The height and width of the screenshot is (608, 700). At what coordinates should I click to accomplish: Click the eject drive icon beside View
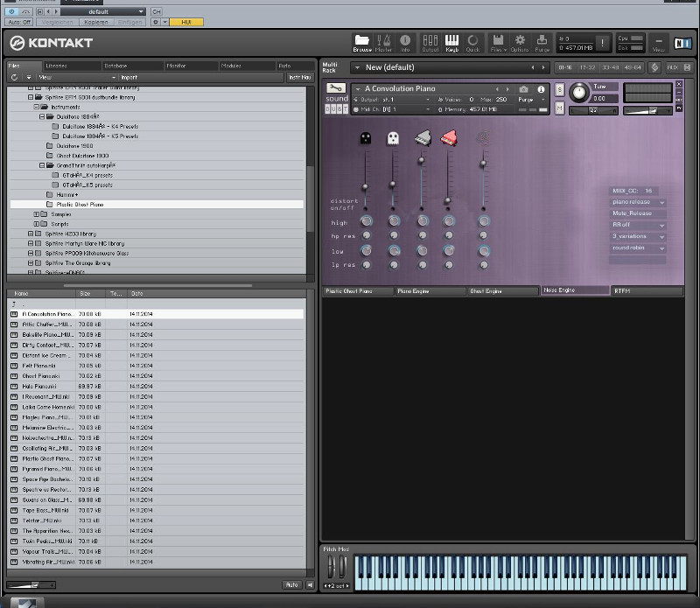pos(29,77)
